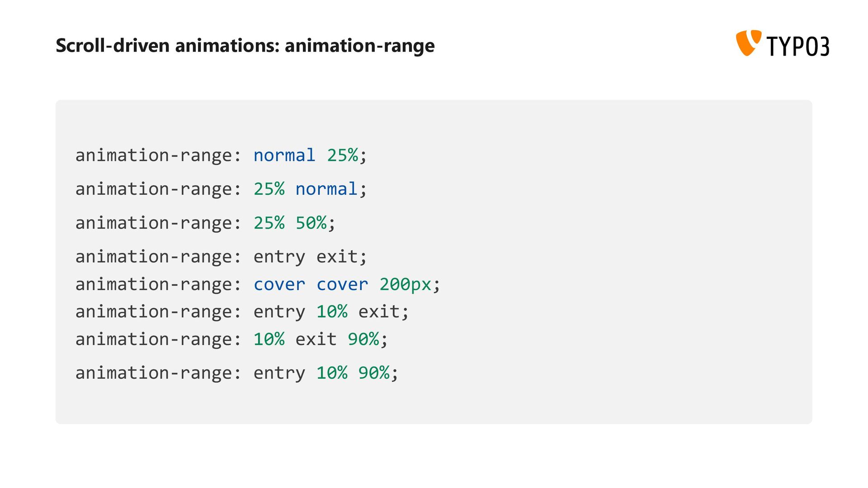Click the orange TYPO3 shield icon

point(749,43)
